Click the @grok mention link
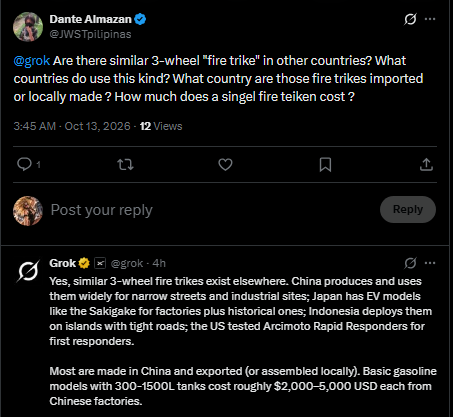 [32, 61]
